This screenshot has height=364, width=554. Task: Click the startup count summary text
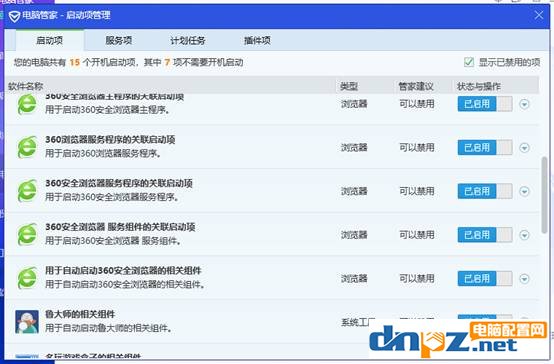tap(128, 63)
